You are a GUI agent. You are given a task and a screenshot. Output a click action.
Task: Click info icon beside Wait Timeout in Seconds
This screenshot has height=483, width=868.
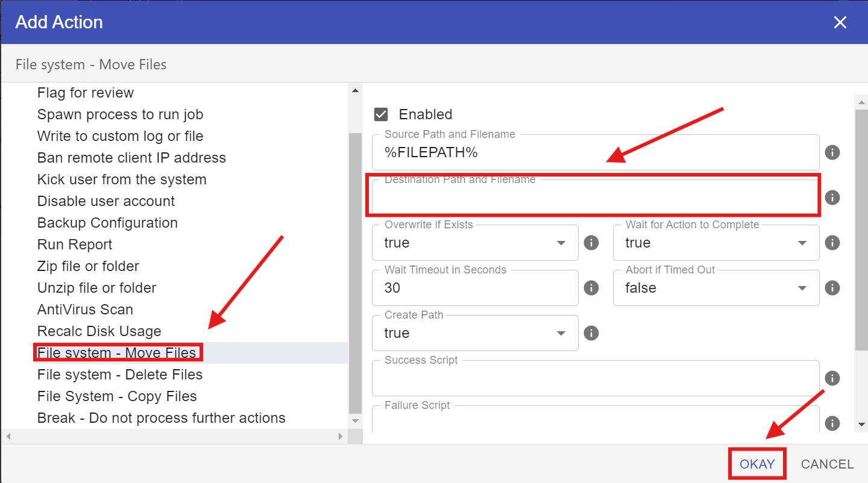(591, 288)
